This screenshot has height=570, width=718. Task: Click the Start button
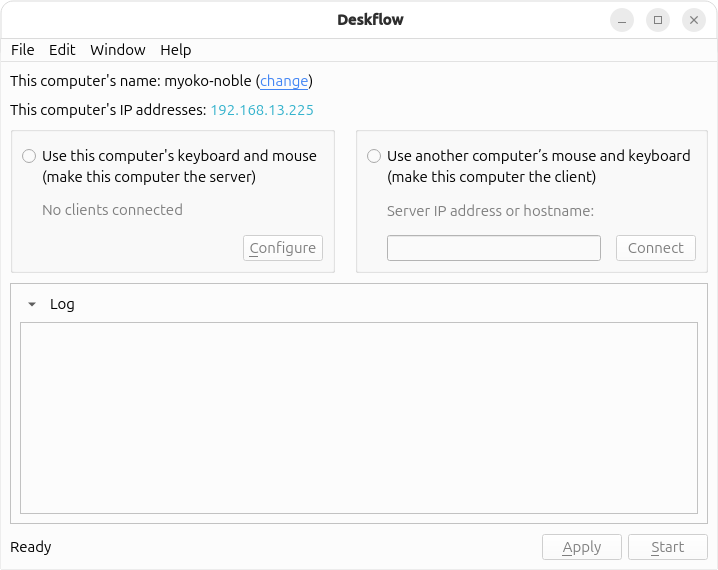pos(668,547)
